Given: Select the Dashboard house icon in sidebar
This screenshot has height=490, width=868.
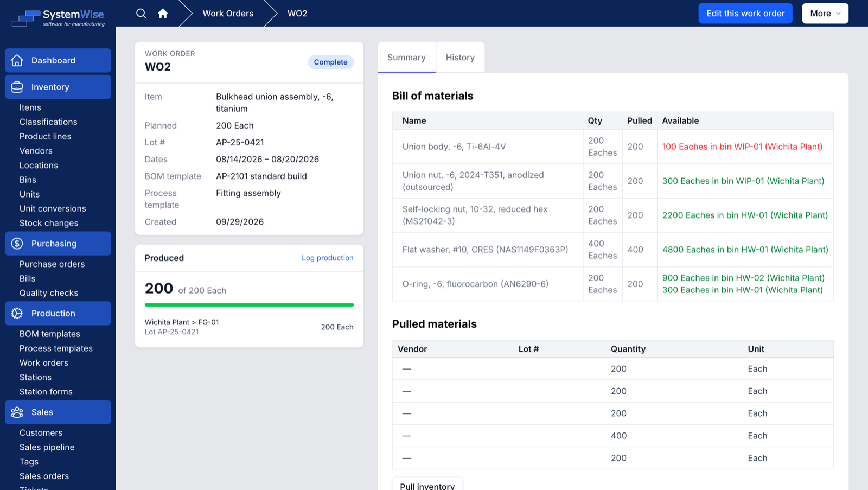Looking at the screenshot, I should coord(17,60).
